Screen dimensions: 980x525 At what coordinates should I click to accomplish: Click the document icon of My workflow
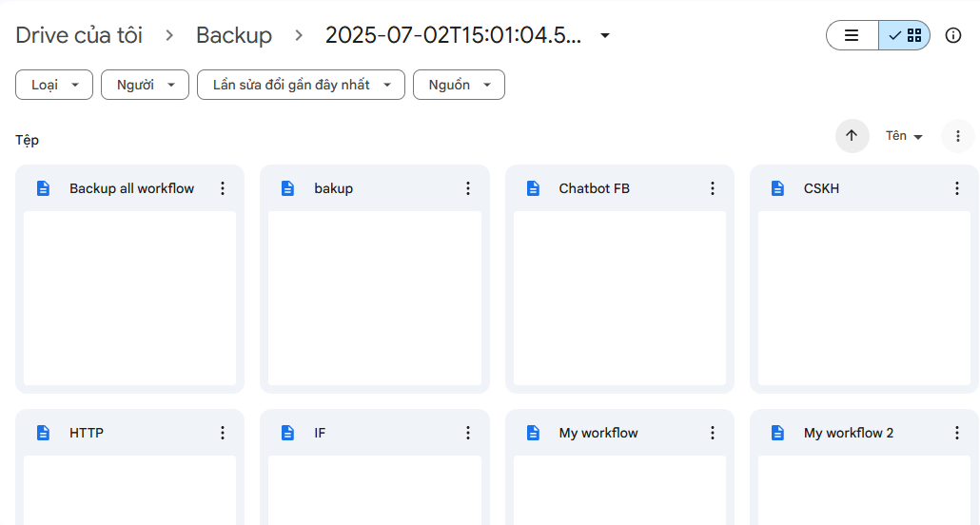click(x=533, y=433)
